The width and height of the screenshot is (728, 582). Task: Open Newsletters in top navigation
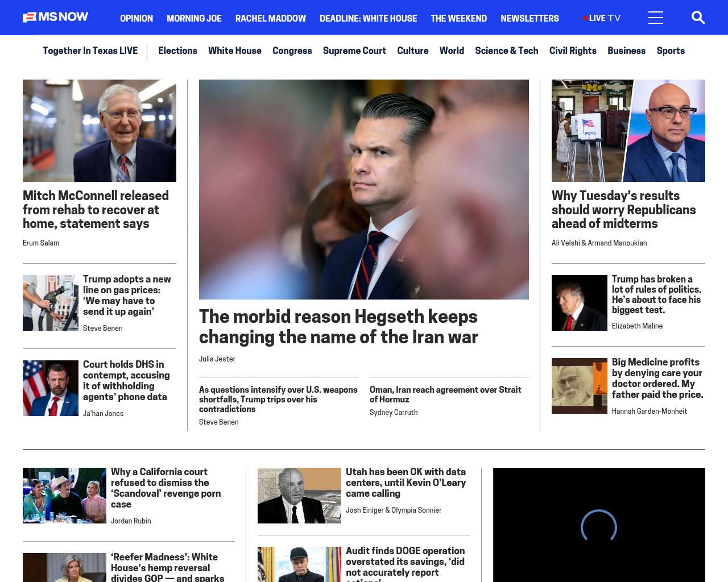pos(530,18)
